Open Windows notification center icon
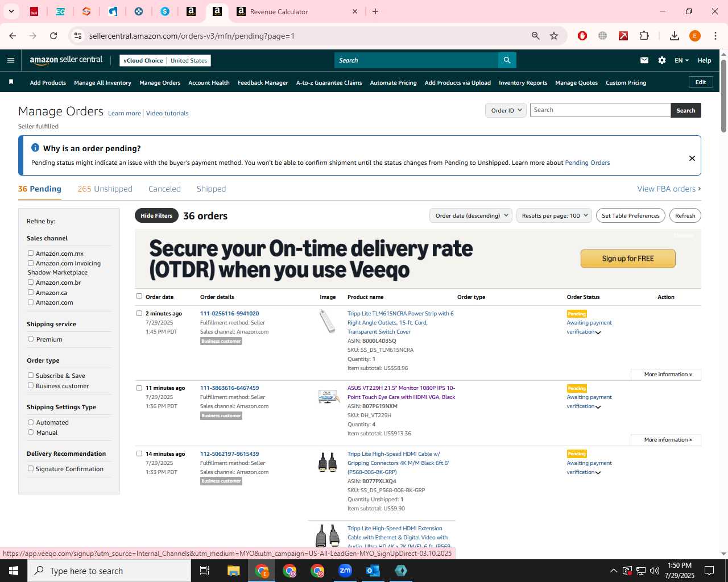The height and width of the screenshot is (582, 728). coord(709,571)
